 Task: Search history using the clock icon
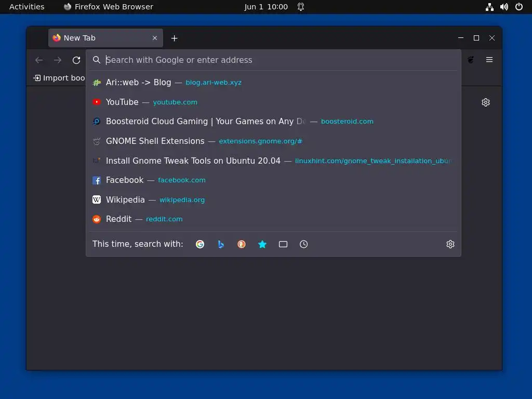click(303, 244)
